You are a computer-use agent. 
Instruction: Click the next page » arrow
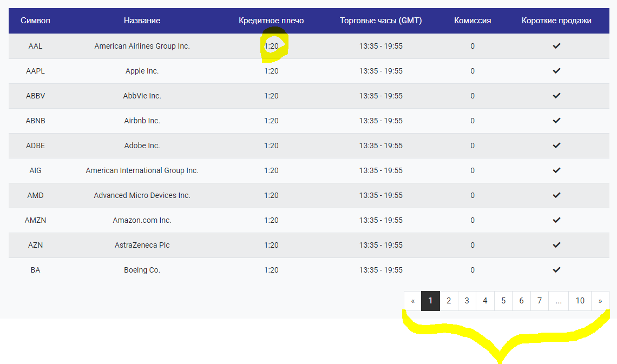pos(600,301)
